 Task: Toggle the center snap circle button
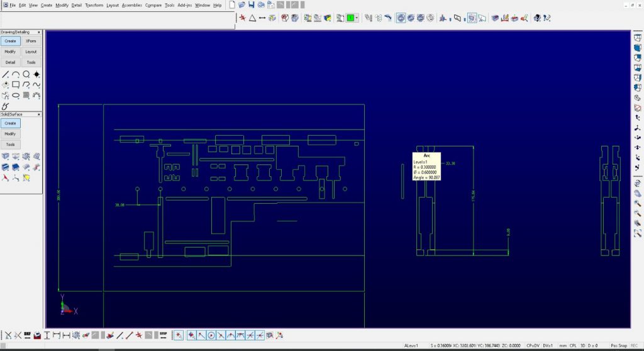[x=211, y=335]
